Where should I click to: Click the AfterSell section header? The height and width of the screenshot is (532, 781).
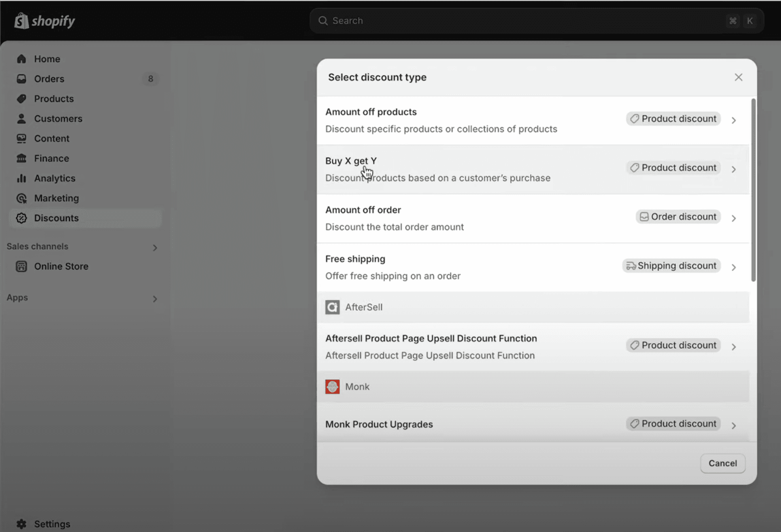[533, 307]
